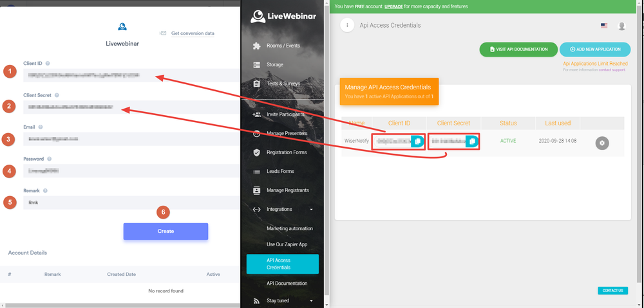Open the three-dot menu beside Api Access Credentials
The image size is (644, 308).
tap(347, 26)
